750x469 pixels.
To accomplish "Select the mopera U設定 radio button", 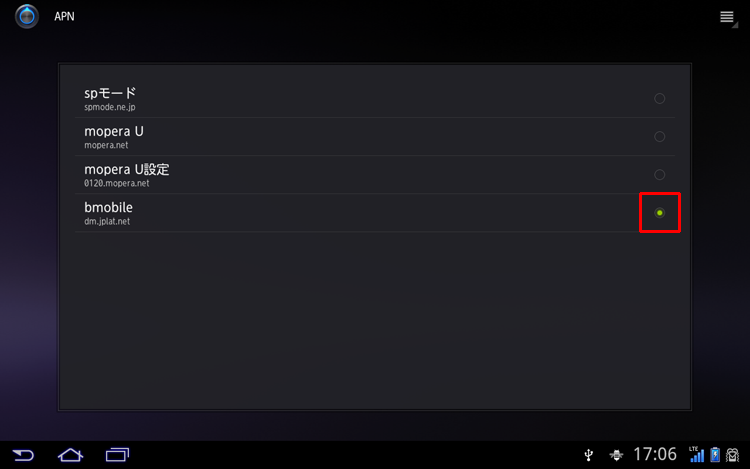I will tap(660, 175).
